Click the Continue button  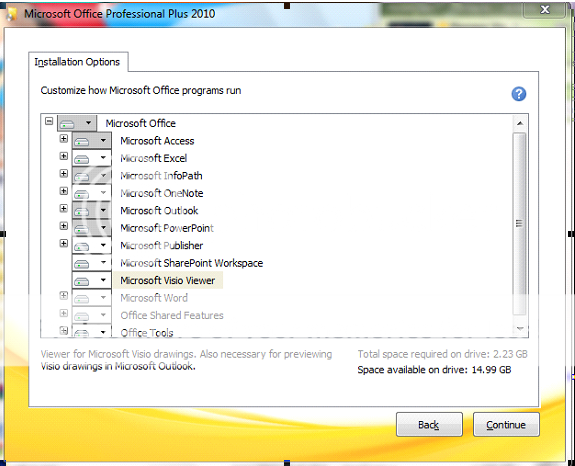click(x=506, y=425)
